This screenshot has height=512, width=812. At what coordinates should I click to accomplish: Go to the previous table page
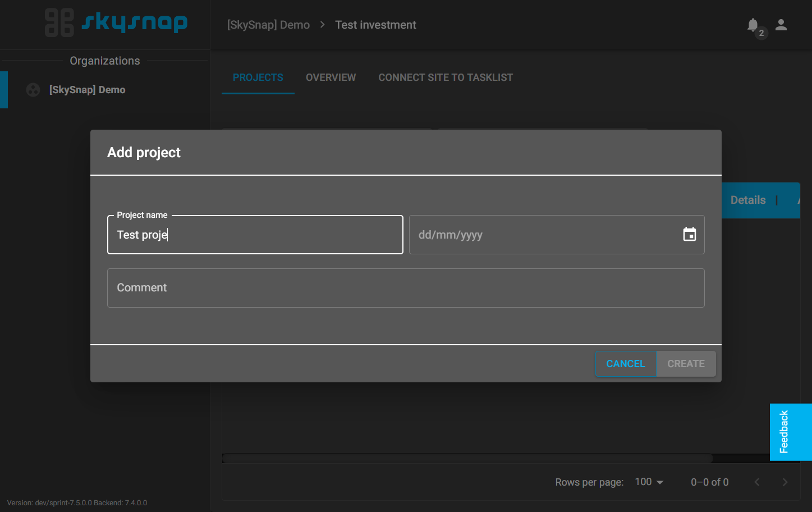[x=757, y=482]
